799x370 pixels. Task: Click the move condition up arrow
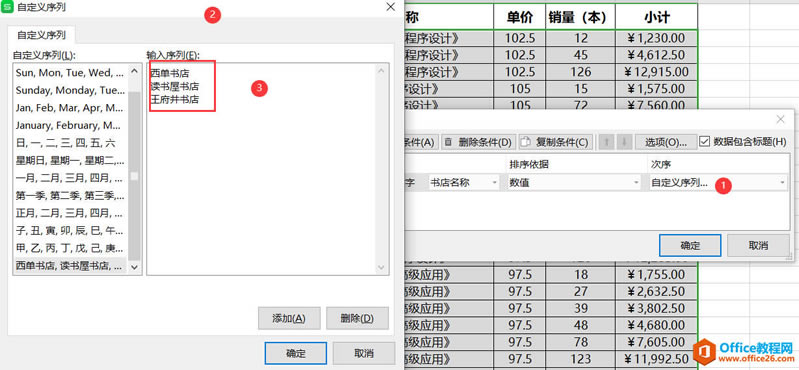606,142
